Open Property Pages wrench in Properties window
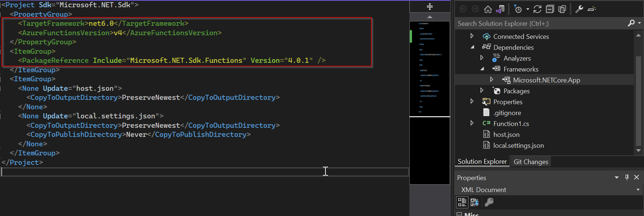 489,202
